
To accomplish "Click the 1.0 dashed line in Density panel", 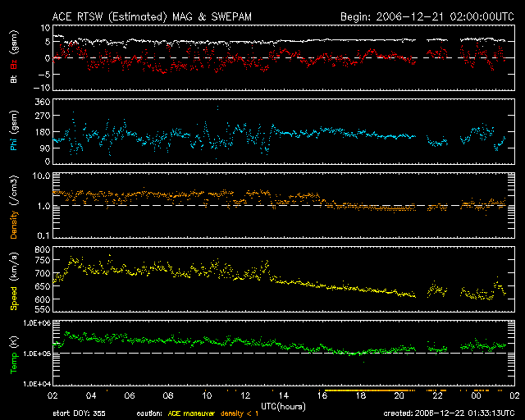I will 246,205.
